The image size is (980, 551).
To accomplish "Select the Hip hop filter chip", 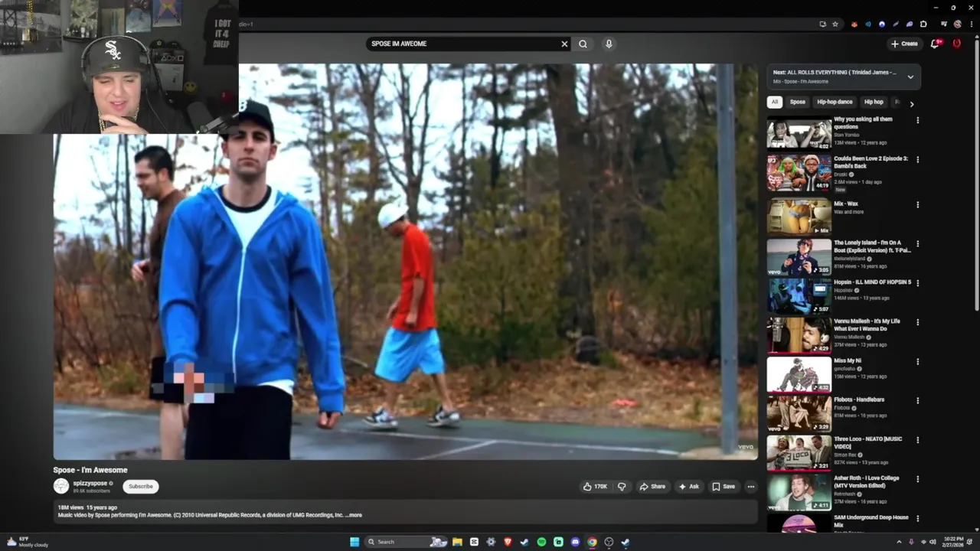I will (x=874, y=102).
